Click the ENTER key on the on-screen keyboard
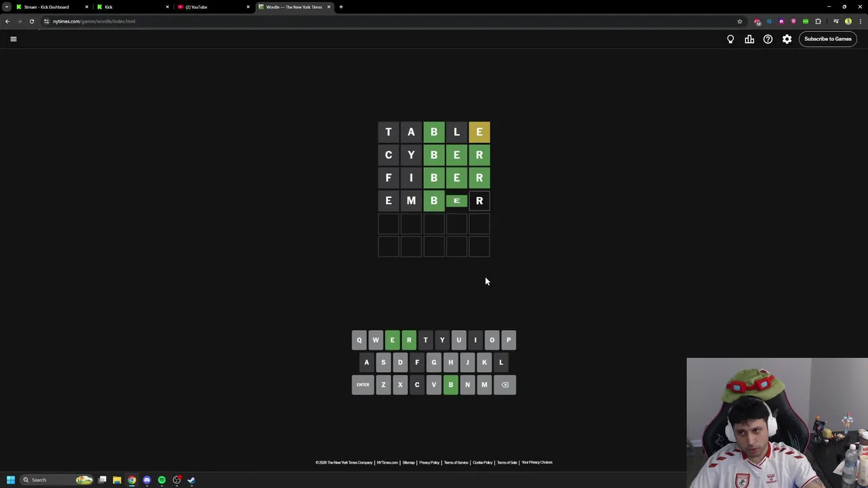This screenshot has height=488, width=868. [363, 385]
